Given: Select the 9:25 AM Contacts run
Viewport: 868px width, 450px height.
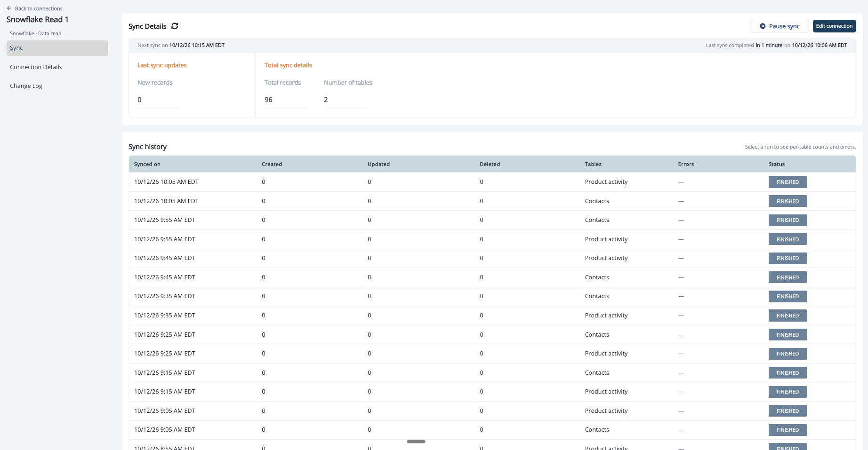Looking at the screenshot, I should coord(492,335).
